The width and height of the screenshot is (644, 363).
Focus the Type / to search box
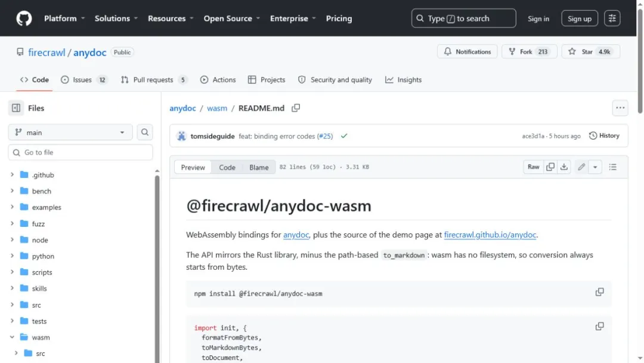pyautogui.click(x=463, y=19)
